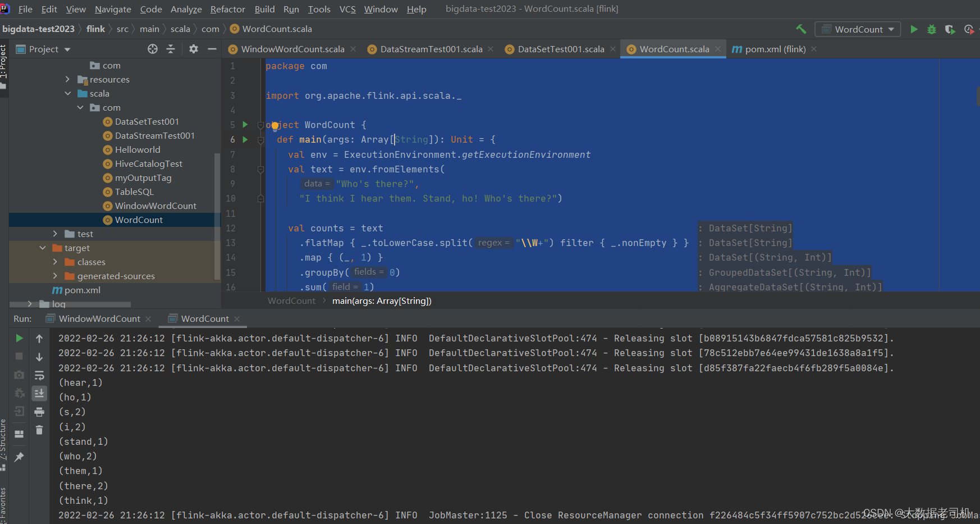Image resolution: width=980 pixels, height=524 pixels.
Task: Close the WordCount run tab
Action: click(x=237, y=319)
